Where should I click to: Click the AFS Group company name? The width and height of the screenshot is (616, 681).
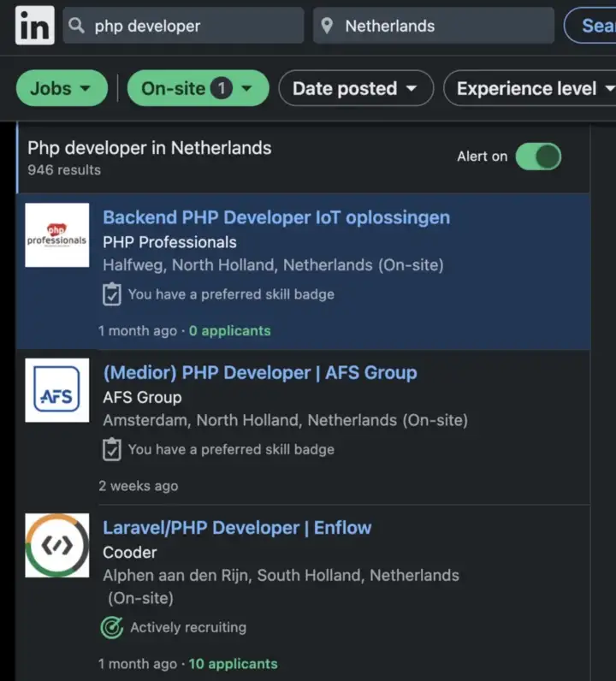coord(142,398)
